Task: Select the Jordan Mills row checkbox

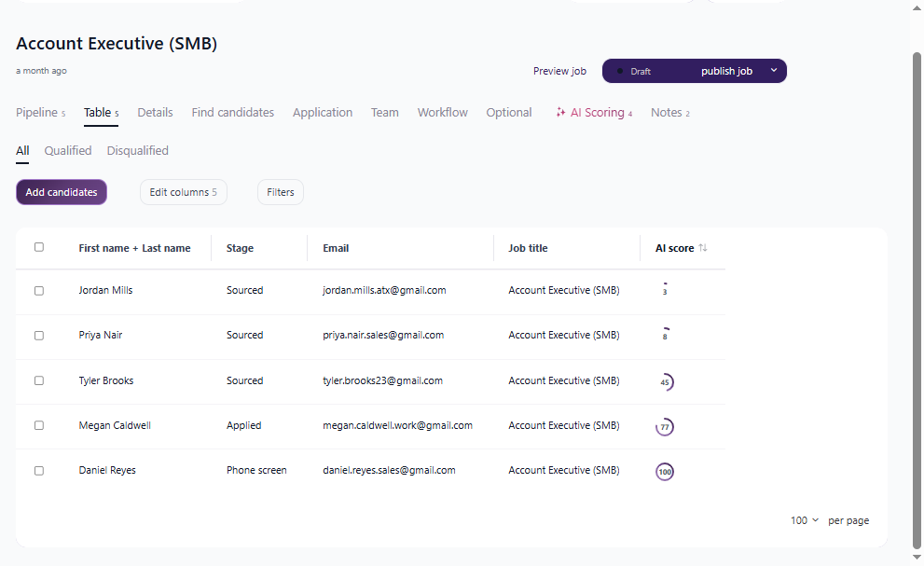Action: [x=39, y=291]
